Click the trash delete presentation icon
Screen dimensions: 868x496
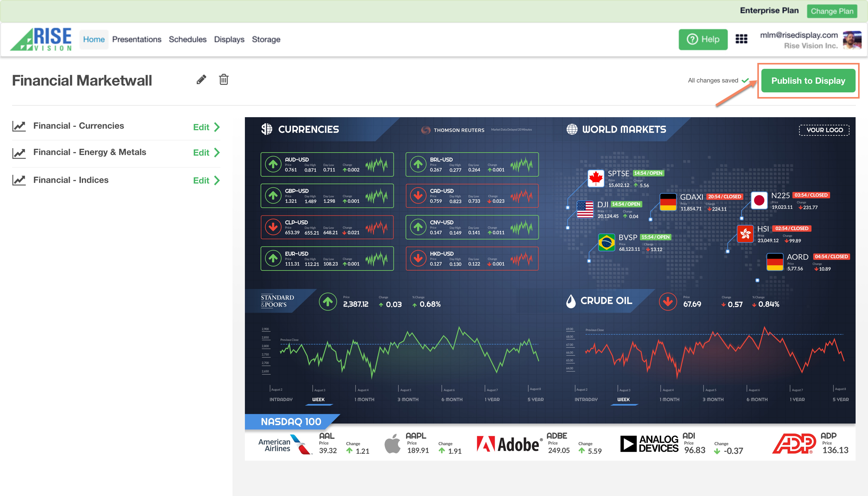(224, 79)
